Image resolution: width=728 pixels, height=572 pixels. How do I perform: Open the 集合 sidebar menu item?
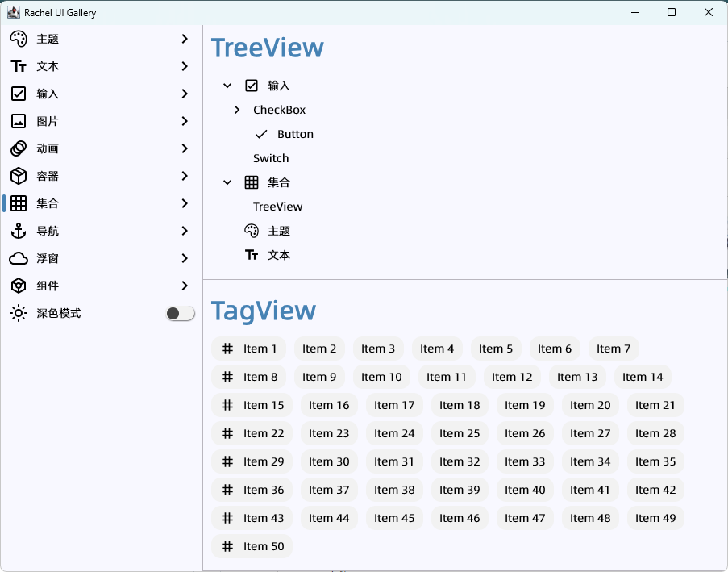click(102, 203)
